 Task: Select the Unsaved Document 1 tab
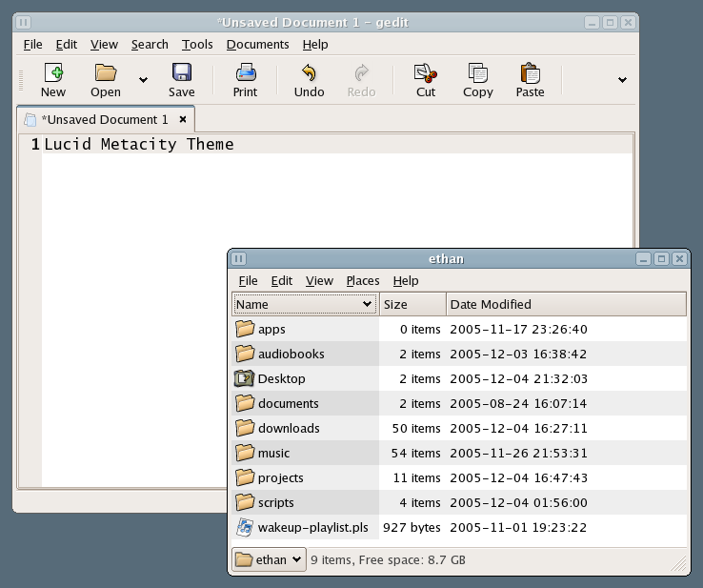[105, 119]
